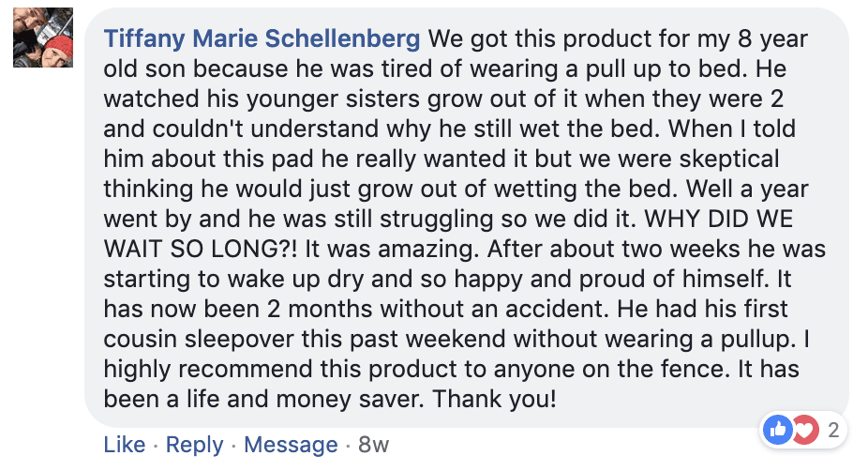Viewport: 868px width, 471px height.
Task: Message the comment author
Action: (291, 445)
